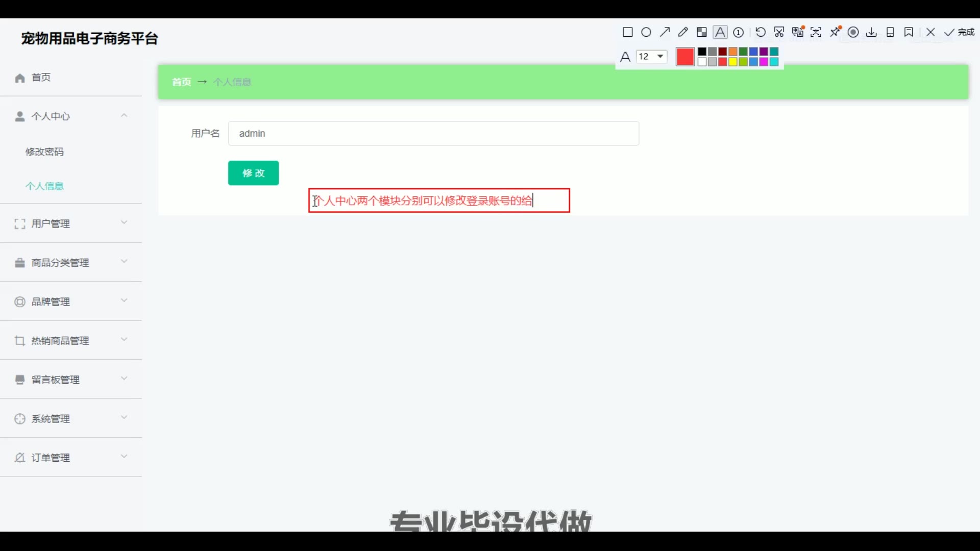Image resolution: width=980 pixels, height=551 pixels.
Task: Click the 首页 breadcrumb link
Action: [181, 82]
